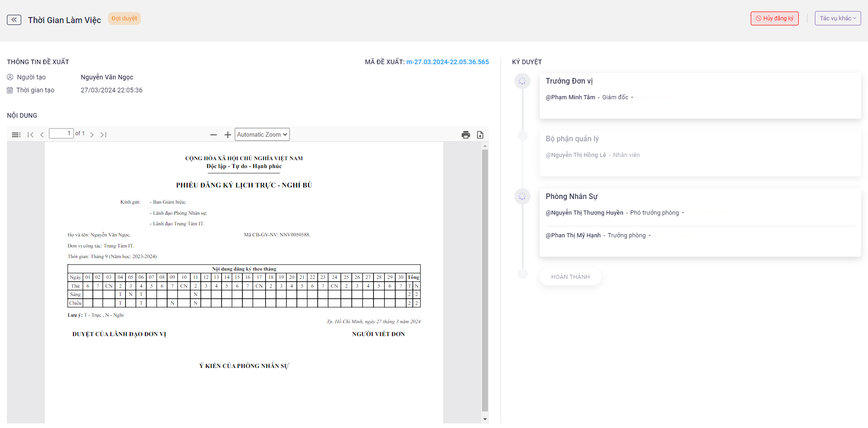Toggle the PDF sidebar icon
Screen dimensions: 868x428
pyautogui.click(x=16, y=135)
